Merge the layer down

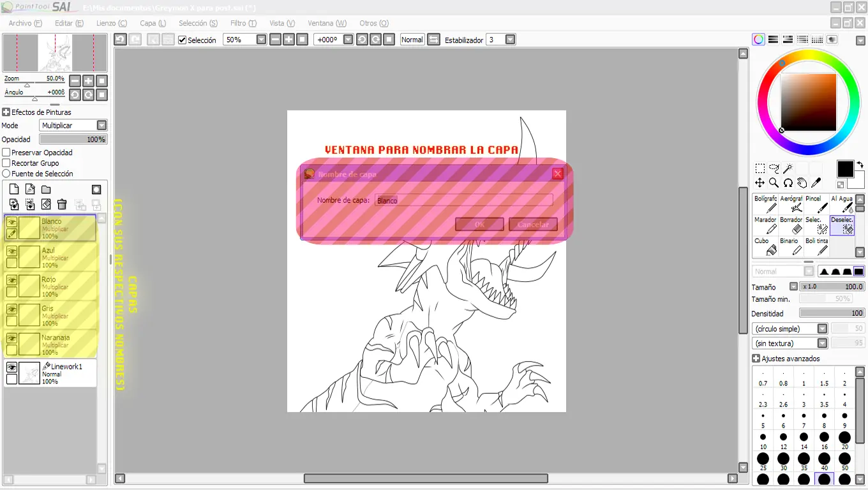point(30,204)
